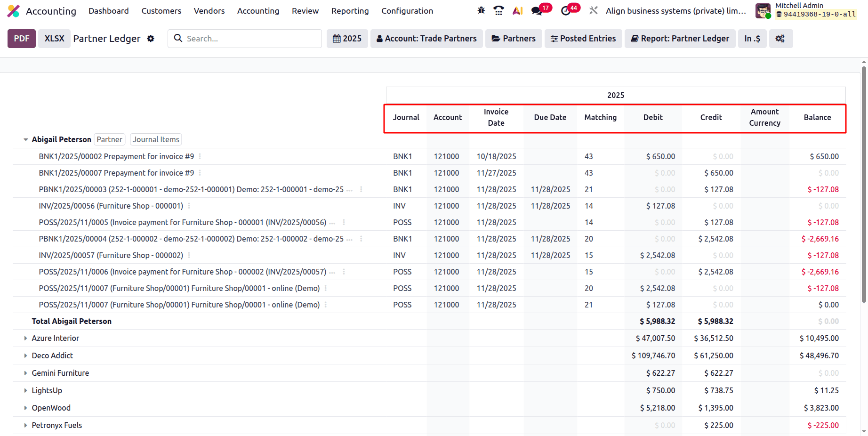Screen dimensions: 868x436
Task: Click the Matching column header
Action: [600, 117]
